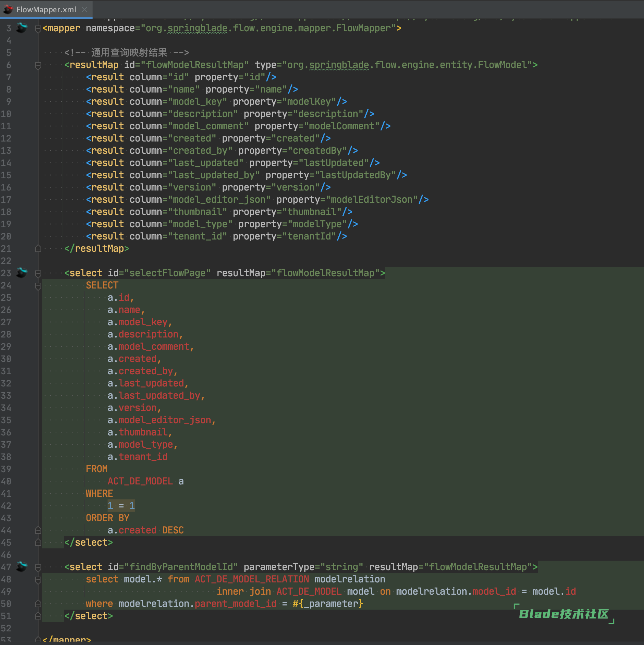Click the ACT_DE_MODEL table name on line 40

click(140, 481)
